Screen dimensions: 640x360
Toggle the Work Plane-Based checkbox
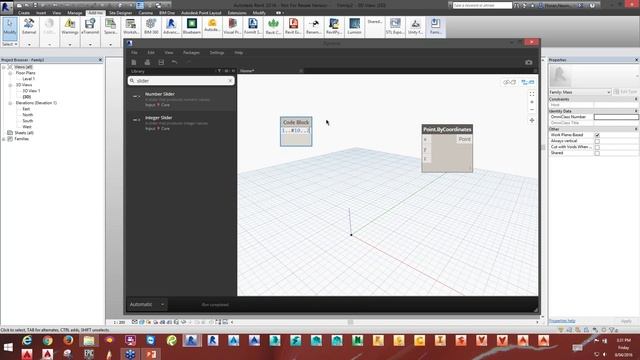coord(597,135)
